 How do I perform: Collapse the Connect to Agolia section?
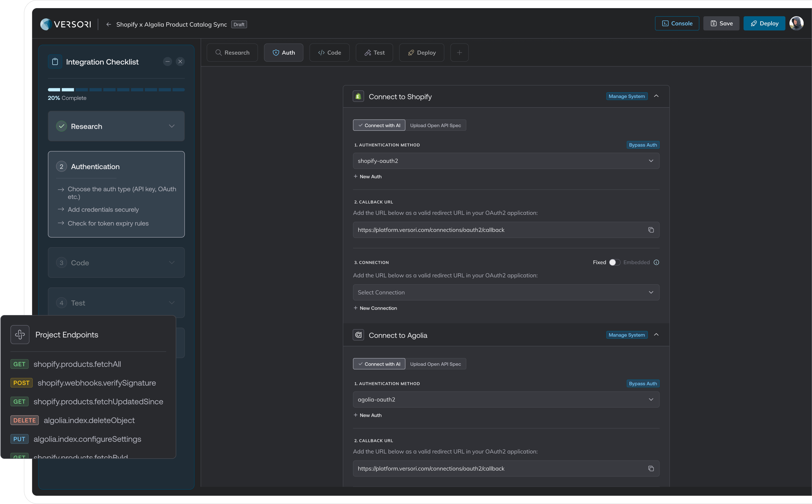pos(656,335)
